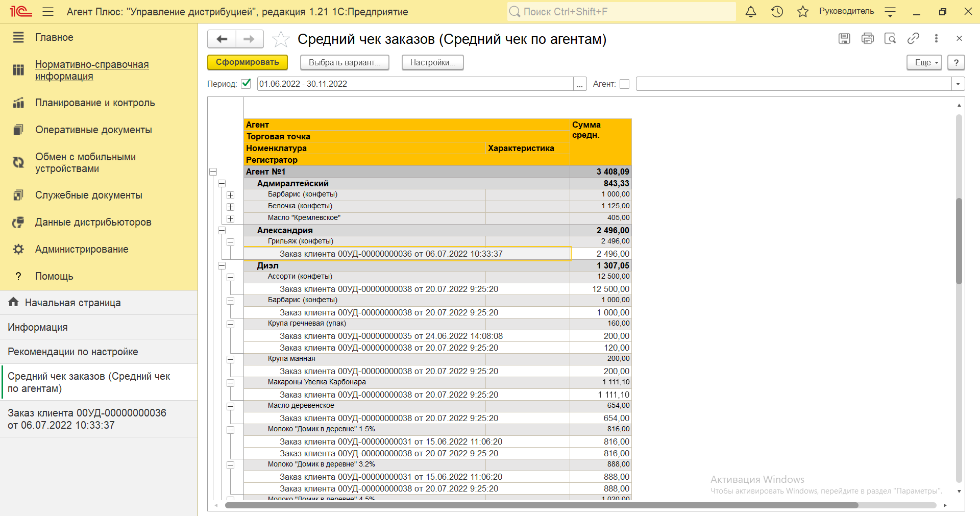The image size is (980, 516).
Task: Toggle the Агент filter checkbox
Action: [x=624, y=84]
